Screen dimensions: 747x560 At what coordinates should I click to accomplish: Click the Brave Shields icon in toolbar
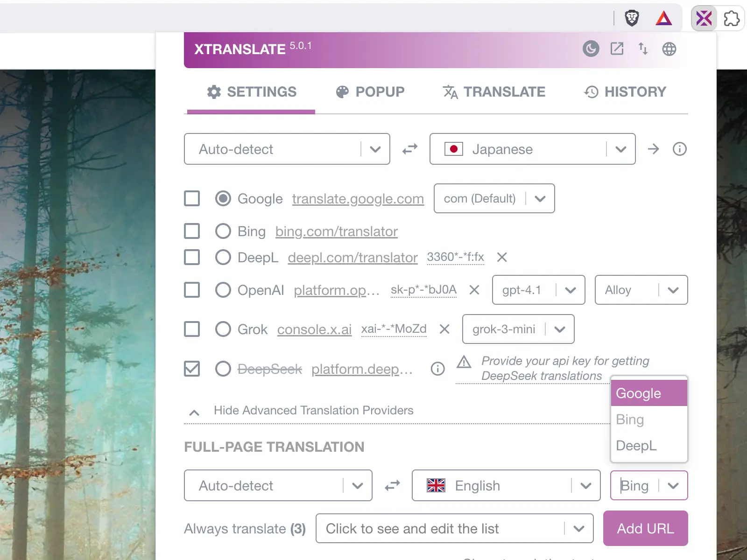632,19
